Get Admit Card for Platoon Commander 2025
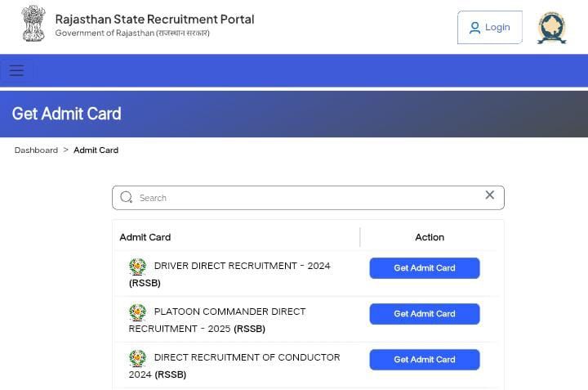 (424, 314)
